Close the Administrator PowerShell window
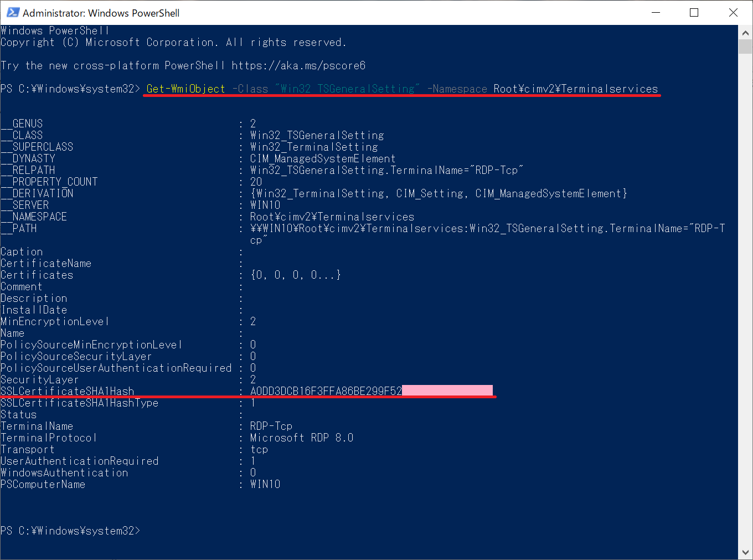 (733, 12)
